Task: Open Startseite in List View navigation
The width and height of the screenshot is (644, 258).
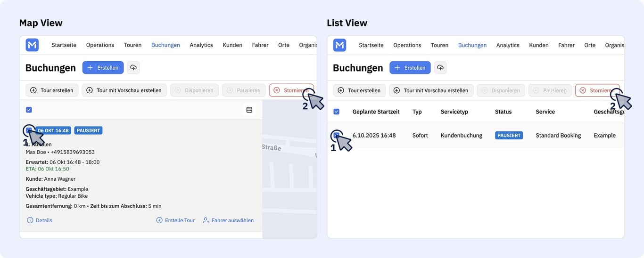Action: (x=371, y=45)
